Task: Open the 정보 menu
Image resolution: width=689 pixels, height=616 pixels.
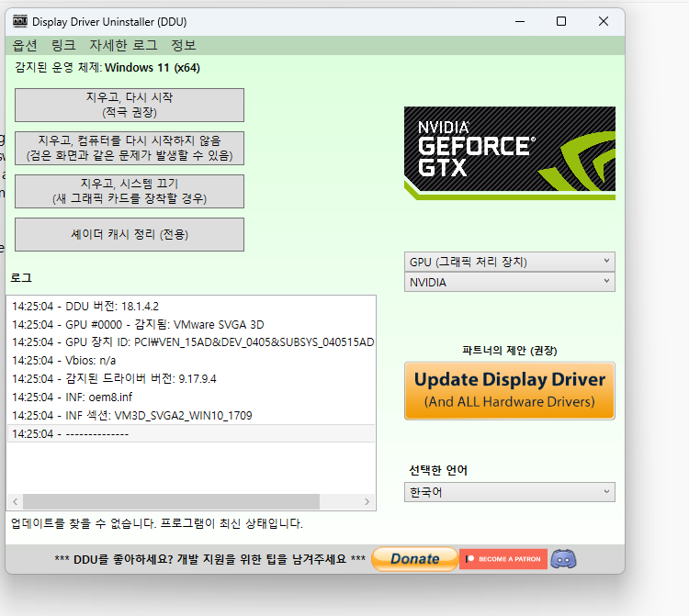Action: tap(183, 45)
